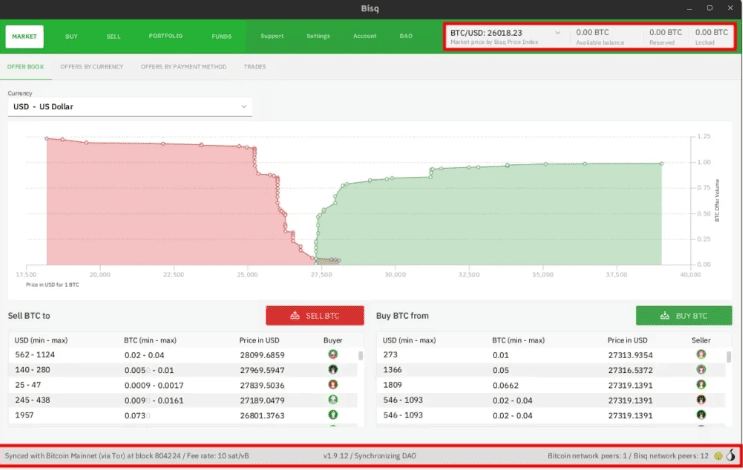Click the red SELL BTC button
The image size is (743, 470).
point(315,316)
